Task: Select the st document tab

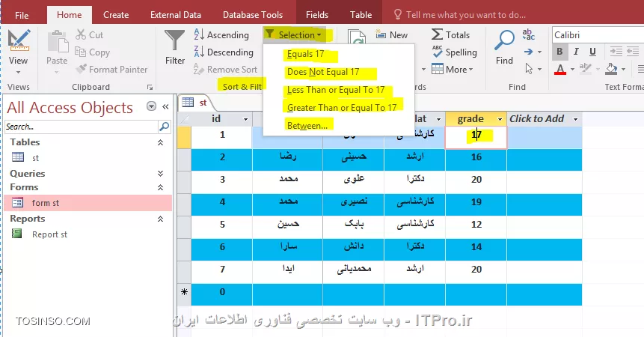Action: point(195,103)
